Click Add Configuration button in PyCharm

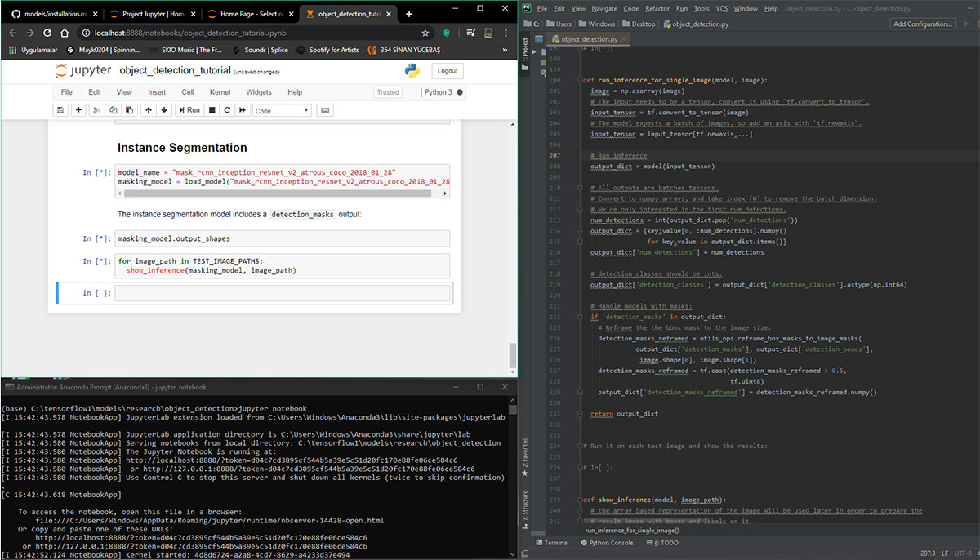coord(923,24)
